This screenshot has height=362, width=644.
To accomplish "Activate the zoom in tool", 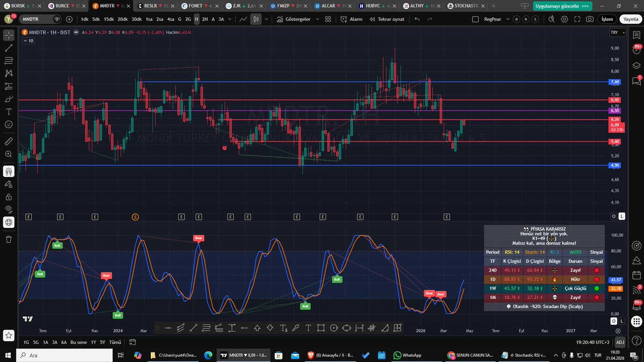I will (x=9, y=154).
